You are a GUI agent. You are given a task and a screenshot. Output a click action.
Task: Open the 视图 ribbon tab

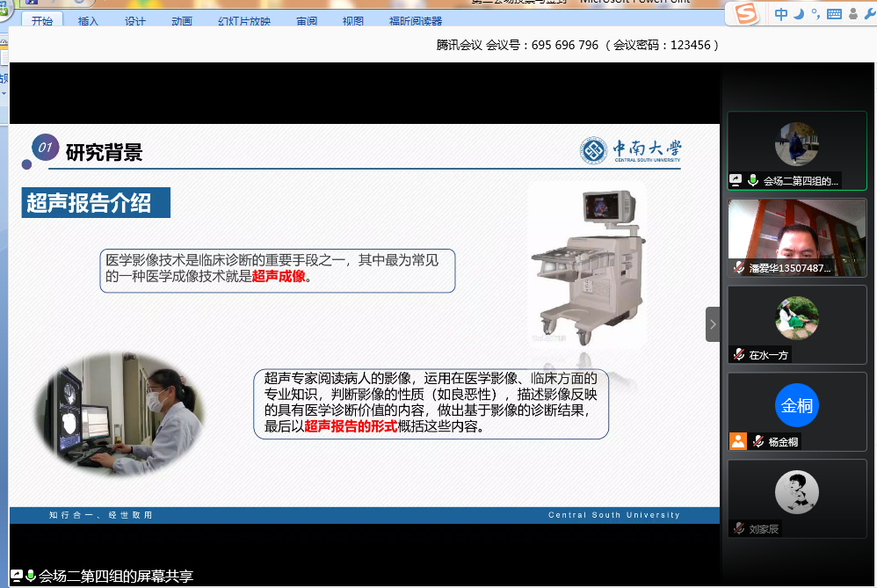[x=352, y=21]
